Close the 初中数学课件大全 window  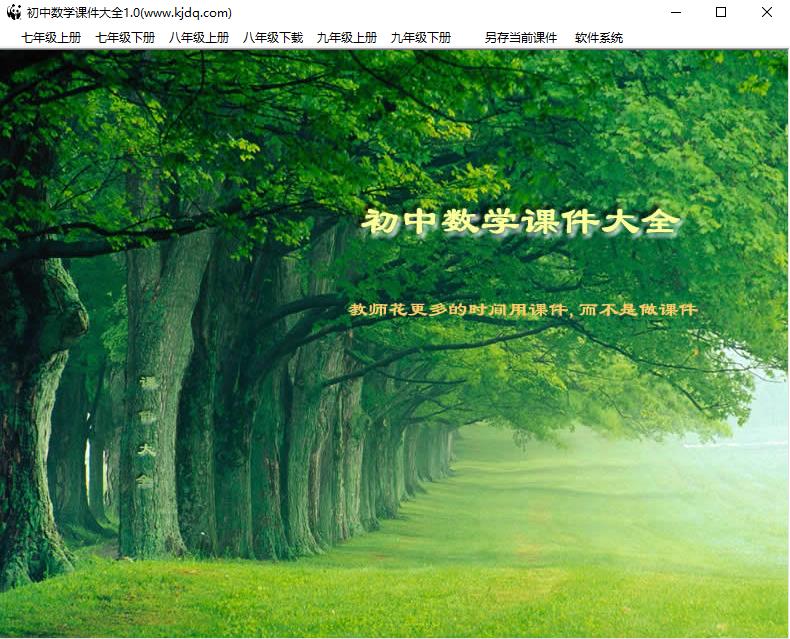[x=767, y=13]
